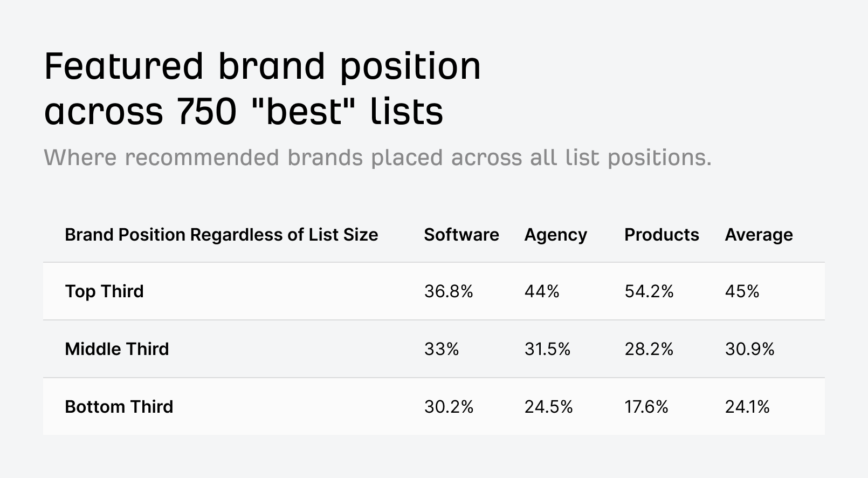Select the Bottom Third row label
The width and height of the screenshot is (868, 478).
(x=119, y=406)
